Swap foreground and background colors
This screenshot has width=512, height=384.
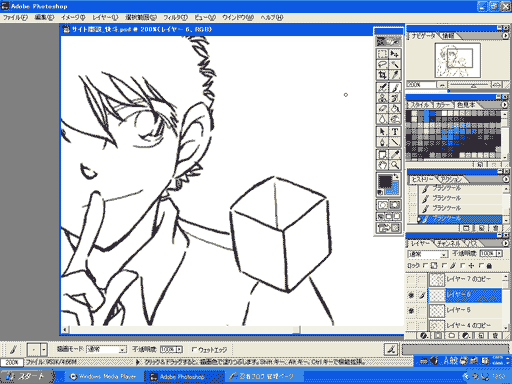[396, 176]
